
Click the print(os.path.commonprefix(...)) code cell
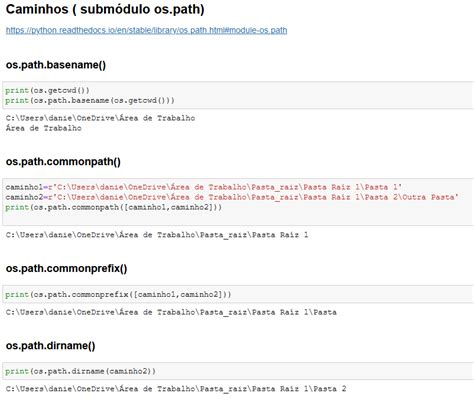(238, 294)
